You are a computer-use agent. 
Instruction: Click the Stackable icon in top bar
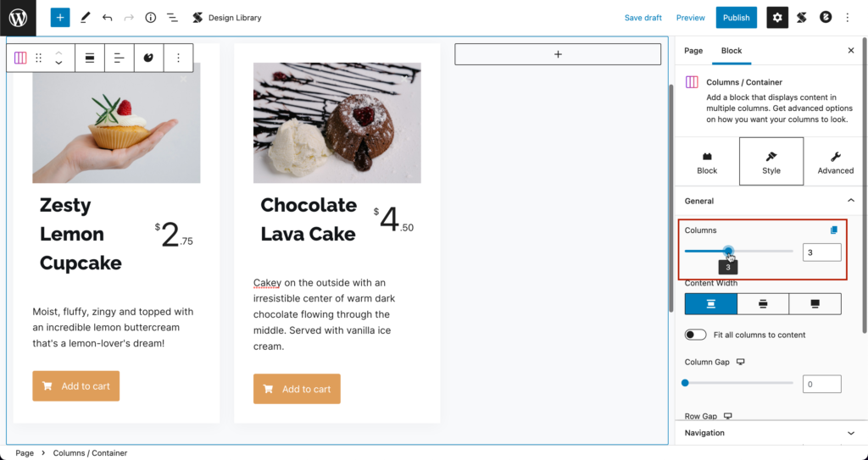[x=802, y=18]
